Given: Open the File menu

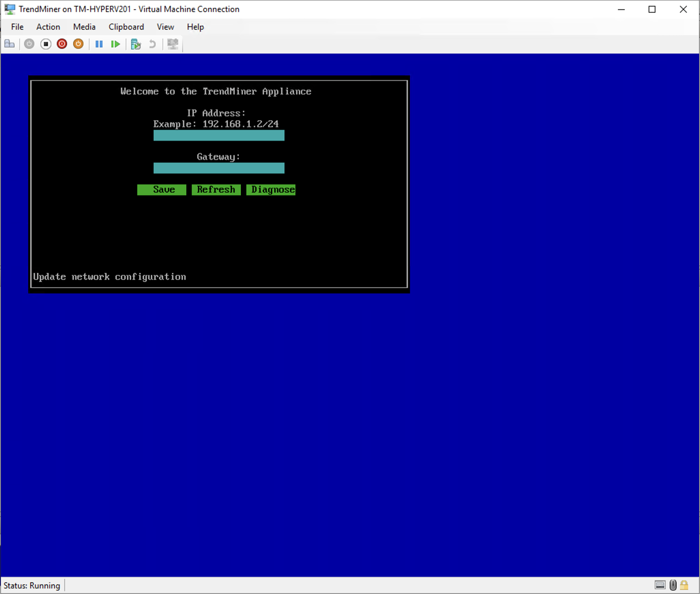Looking at the screenshot, I should coord(17,27).
